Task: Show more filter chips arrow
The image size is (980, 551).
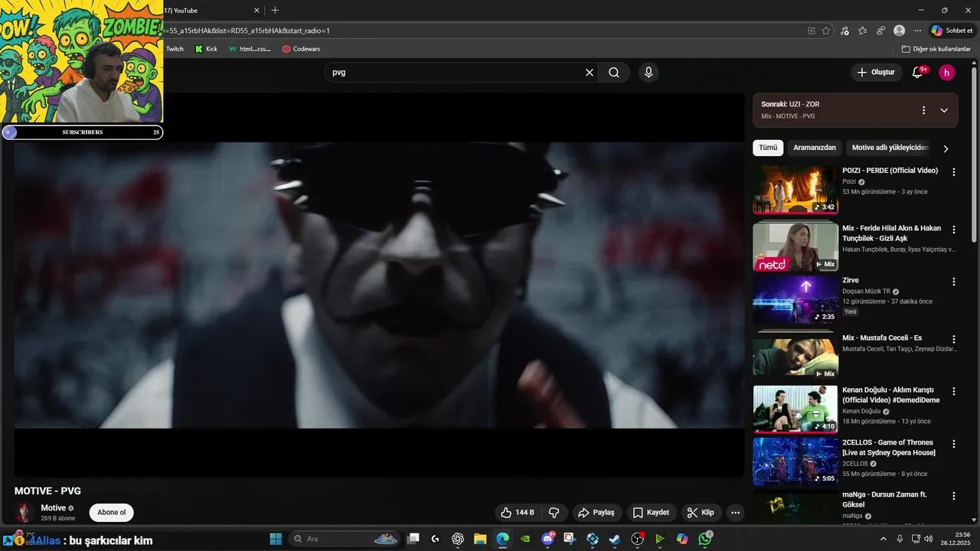Action: (x=946, y=148)
